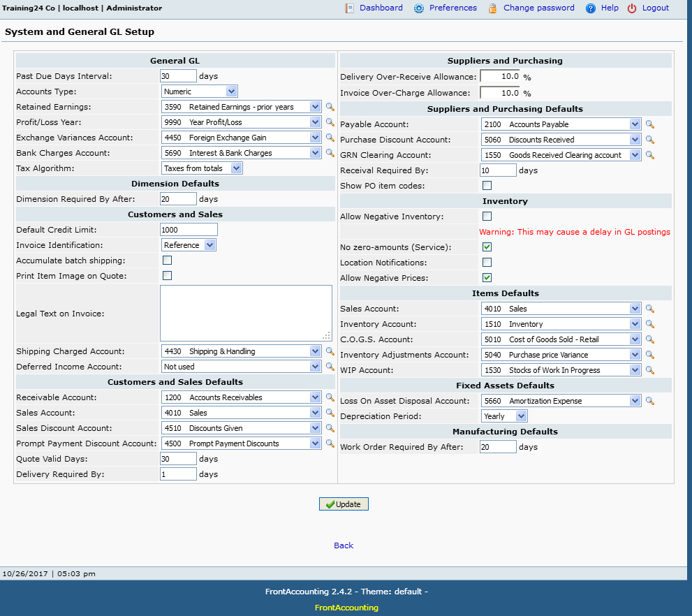This screenshot has width=692, height=616.
Task: Open Change password link
Action: tap(539, 8)
